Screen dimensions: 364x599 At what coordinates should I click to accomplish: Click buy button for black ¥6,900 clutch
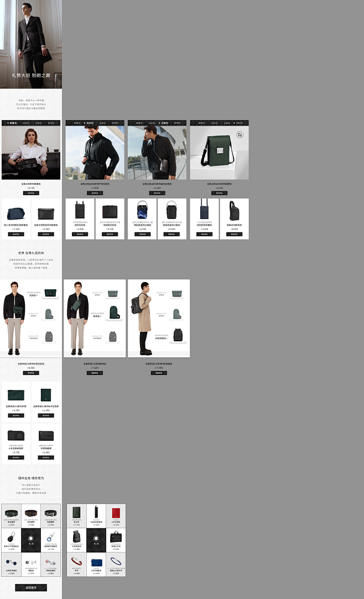pyautogui.click(x=46, y=457)
